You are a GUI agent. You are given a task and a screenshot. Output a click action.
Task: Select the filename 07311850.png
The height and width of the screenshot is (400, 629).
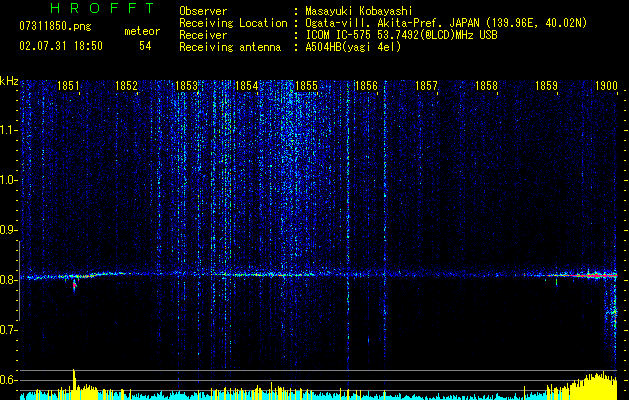pos(55,27)
